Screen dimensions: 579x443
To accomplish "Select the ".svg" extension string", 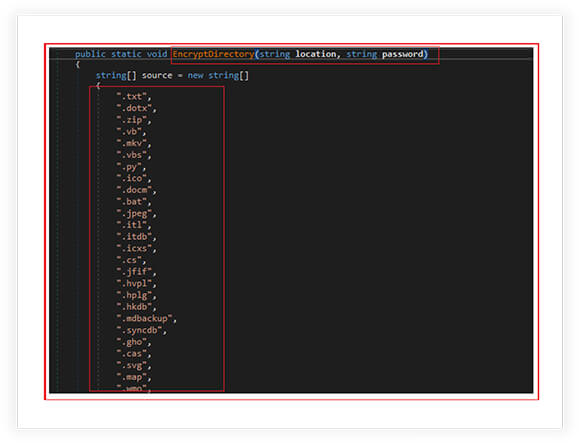I will click(x=132, y=365).
